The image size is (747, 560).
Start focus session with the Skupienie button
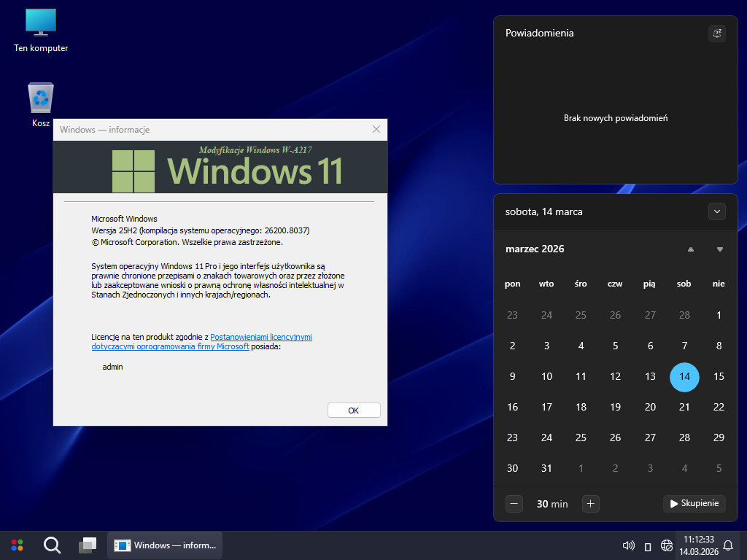click(694, 503)
